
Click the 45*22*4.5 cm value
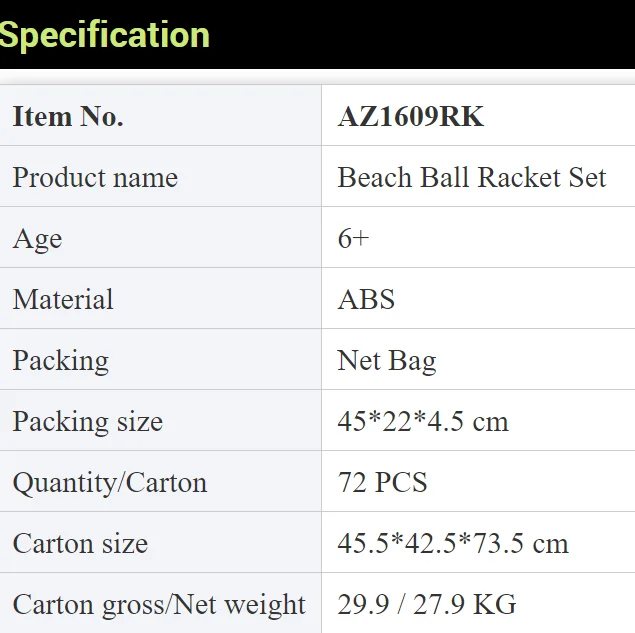pos(423,421)
